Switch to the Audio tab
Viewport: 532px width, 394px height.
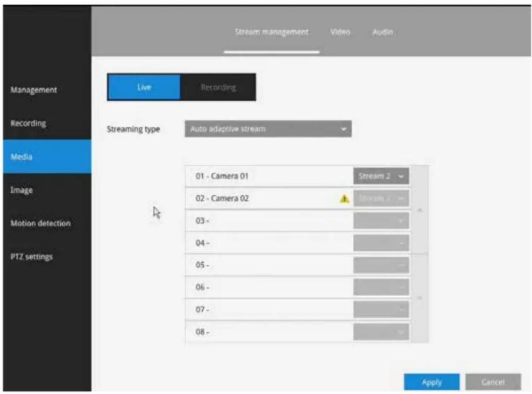[382, 32]
